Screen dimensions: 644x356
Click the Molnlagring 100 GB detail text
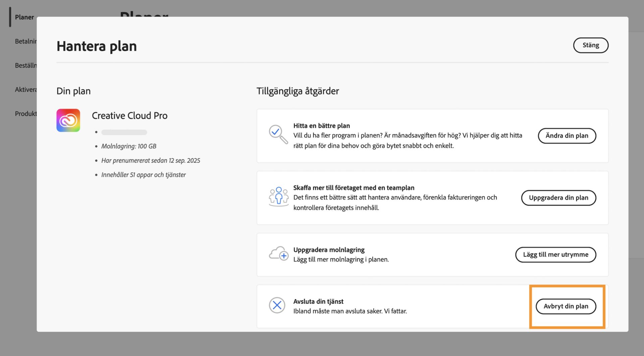(x=129, y=146)
